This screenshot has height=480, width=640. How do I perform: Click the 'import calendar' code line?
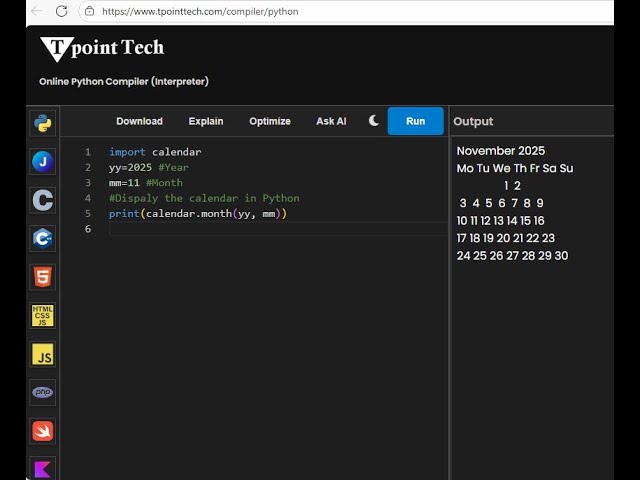click(155, 152)
